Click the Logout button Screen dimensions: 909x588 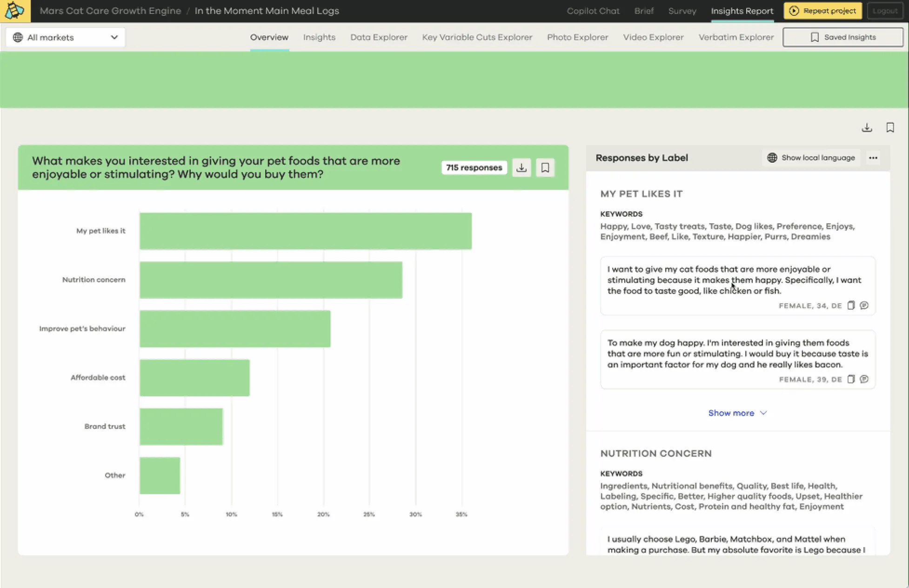pos(885,11)
